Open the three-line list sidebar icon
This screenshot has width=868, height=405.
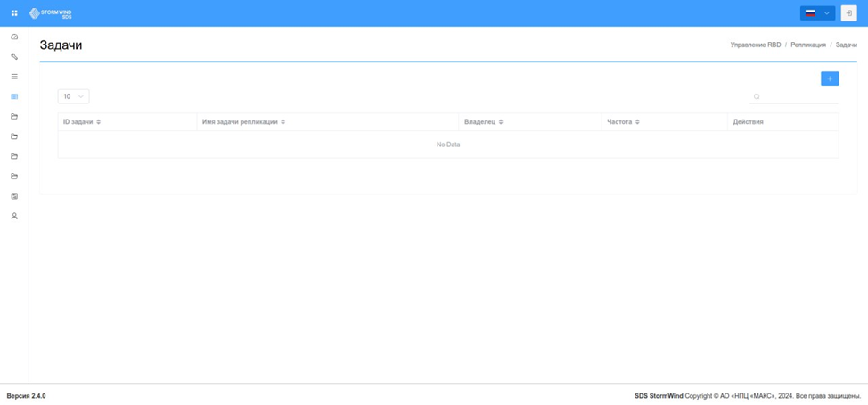pos(14,77)
